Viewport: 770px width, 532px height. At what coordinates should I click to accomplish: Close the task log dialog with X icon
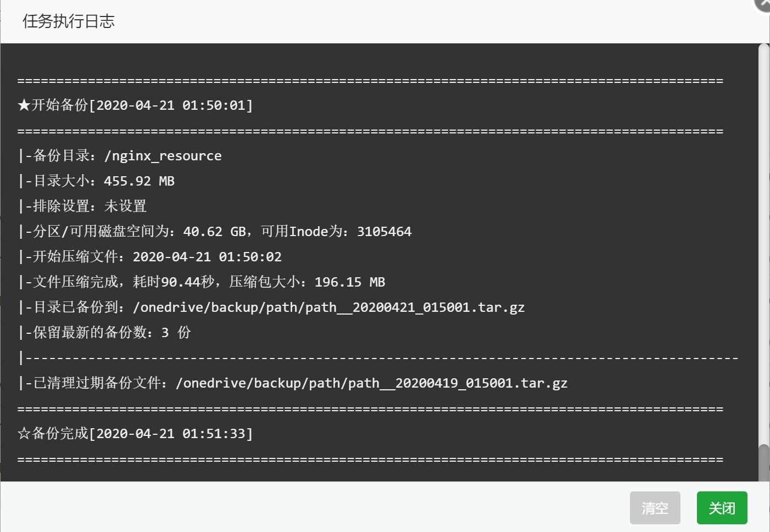pyautogui.click(x=763, y=3)
